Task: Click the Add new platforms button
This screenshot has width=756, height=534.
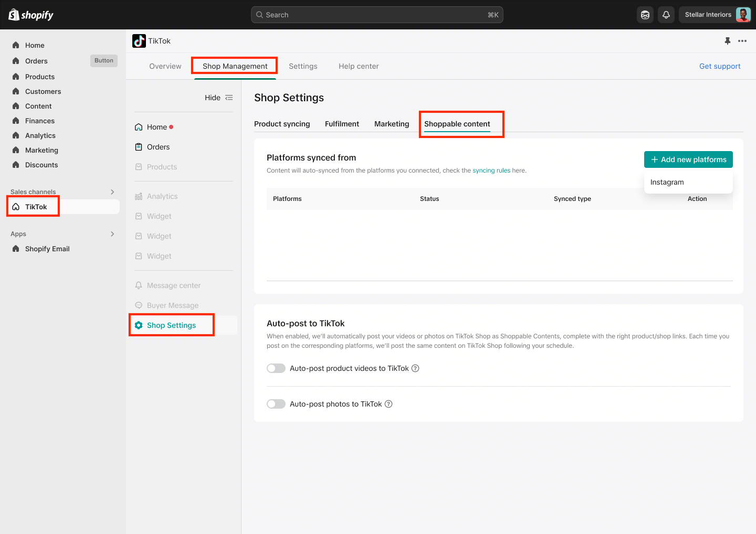Action: [x=688, y=159]
